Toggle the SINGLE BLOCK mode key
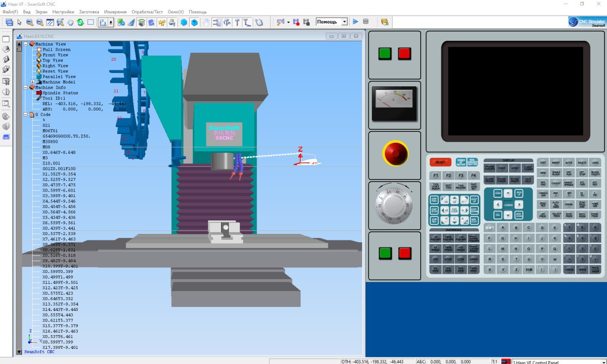The width and height of the screenshot is (607, 364). pos(556,173)
